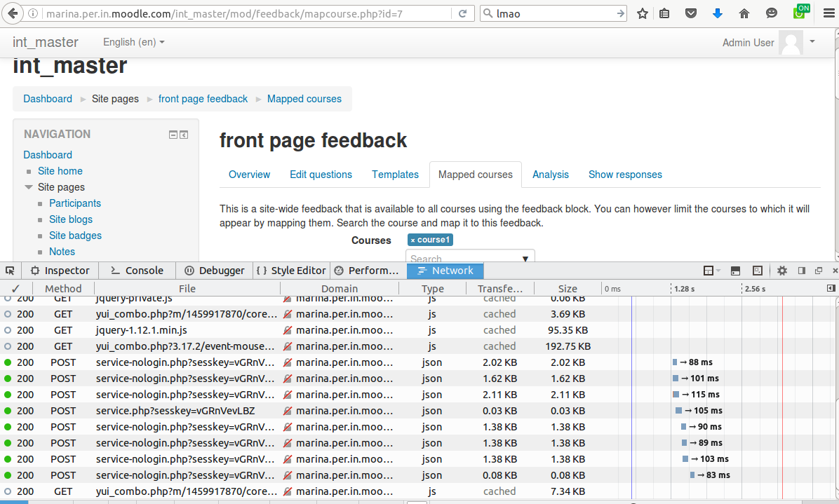Switch to the Console panel
839x504 pixels.
pos(137,271)
